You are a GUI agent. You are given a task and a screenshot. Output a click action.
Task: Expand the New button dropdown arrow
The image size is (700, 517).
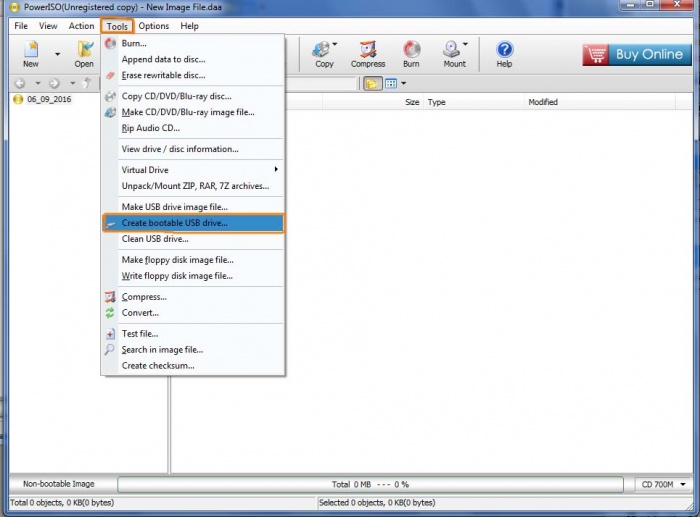point(57,54)
